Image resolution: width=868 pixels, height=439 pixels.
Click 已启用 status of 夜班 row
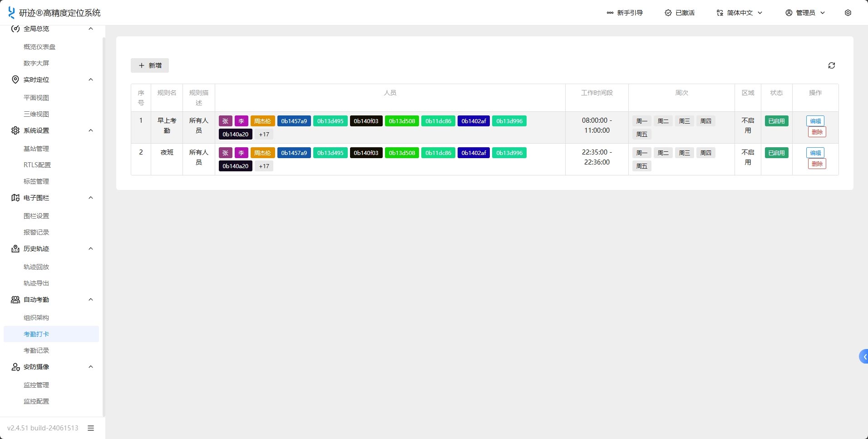coord(776,153)
